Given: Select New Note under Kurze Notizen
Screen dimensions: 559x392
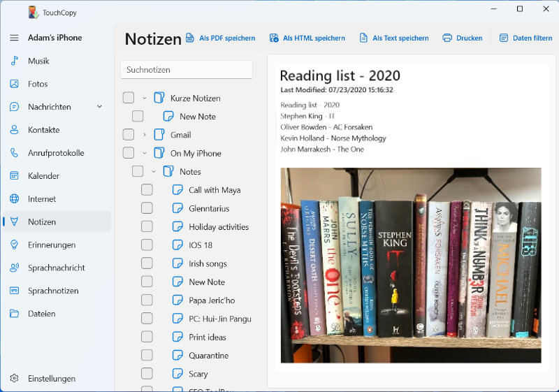Looking at the screenshot, I should coord(198,117).
